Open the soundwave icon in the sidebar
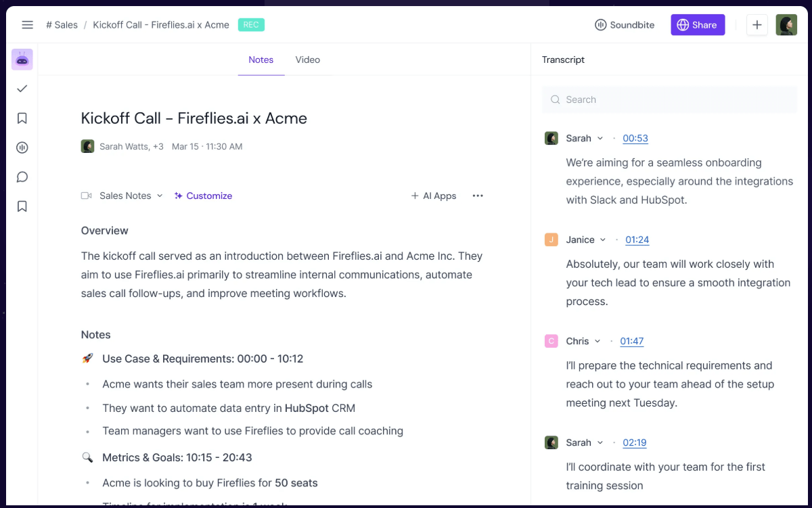Viewport: 812px width, 508px height. tap(22, 147)
